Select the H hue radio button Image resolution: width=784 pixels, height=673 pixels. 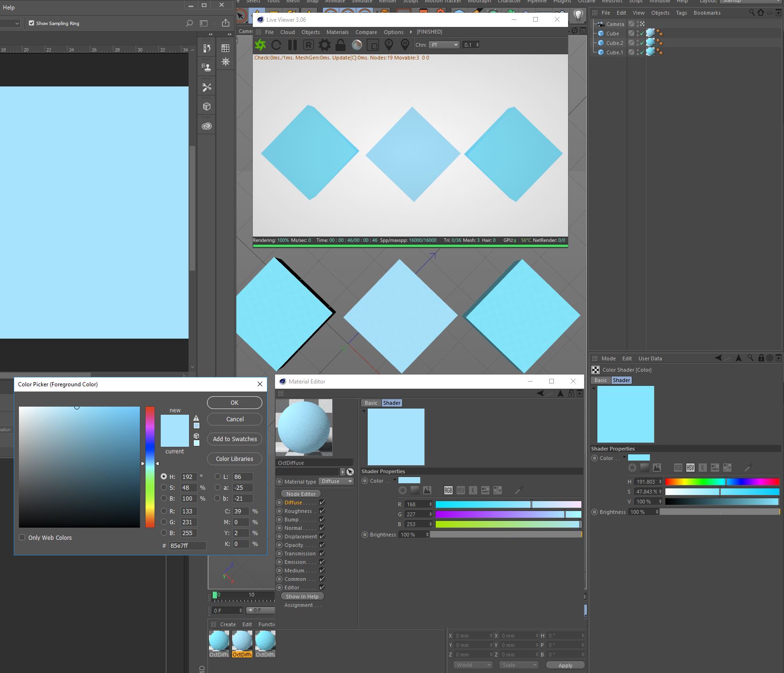point(164,477)
